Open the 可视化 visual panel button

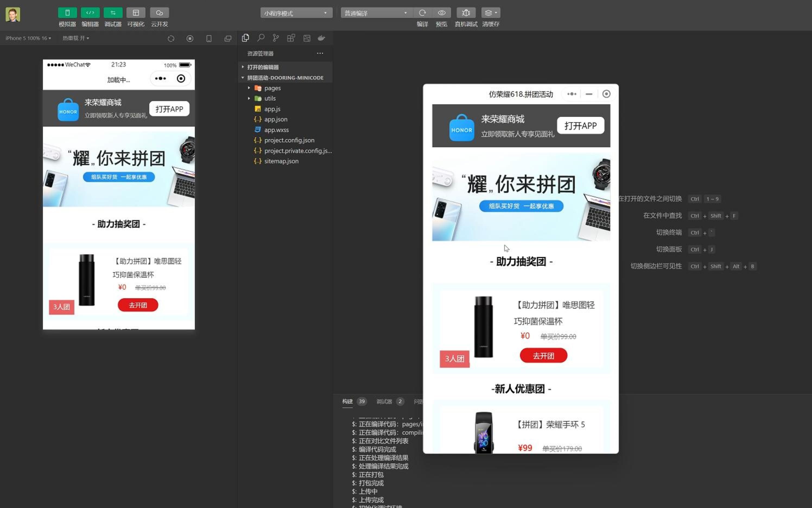(x=135, y=13)
